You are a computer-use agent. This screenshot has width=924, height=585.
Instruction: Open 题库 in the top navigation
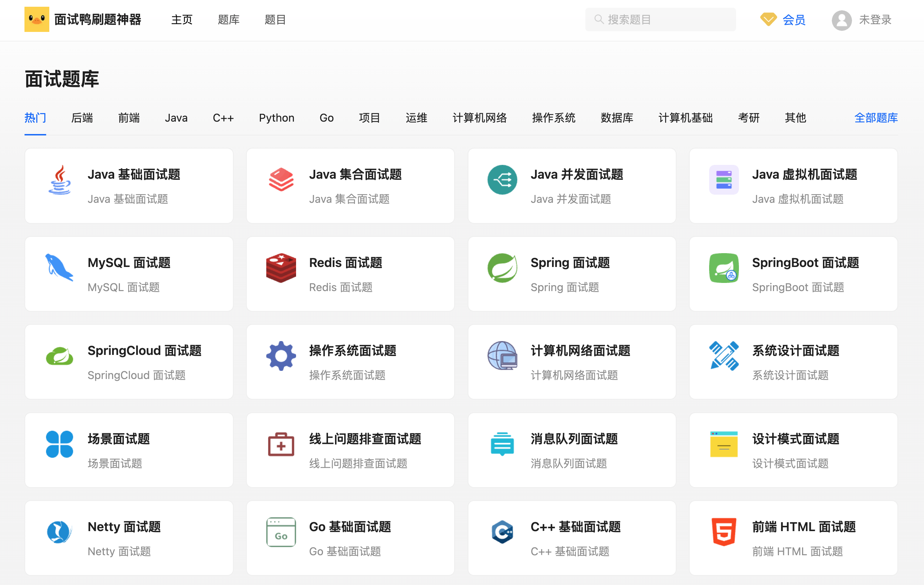click(228, 19)
